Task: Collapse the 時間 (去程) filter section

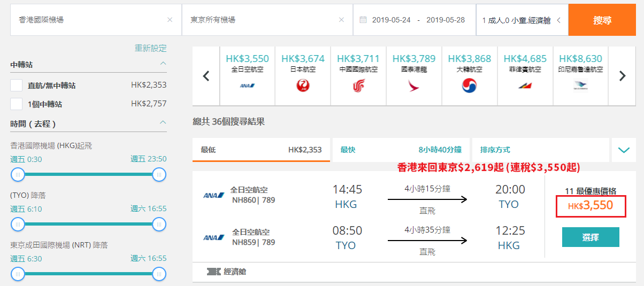Action: [x=163, y=123]
